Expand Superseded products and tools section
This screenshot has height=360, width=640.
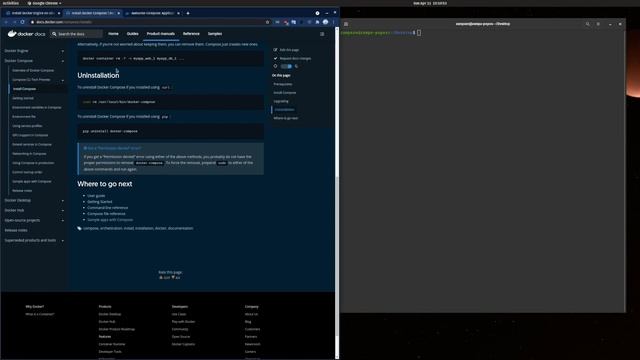[62, 240]
